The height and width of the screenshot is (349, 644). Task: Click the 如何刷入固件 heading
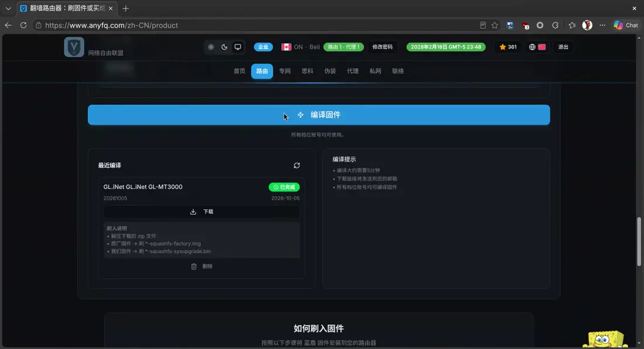click(318, 329)
